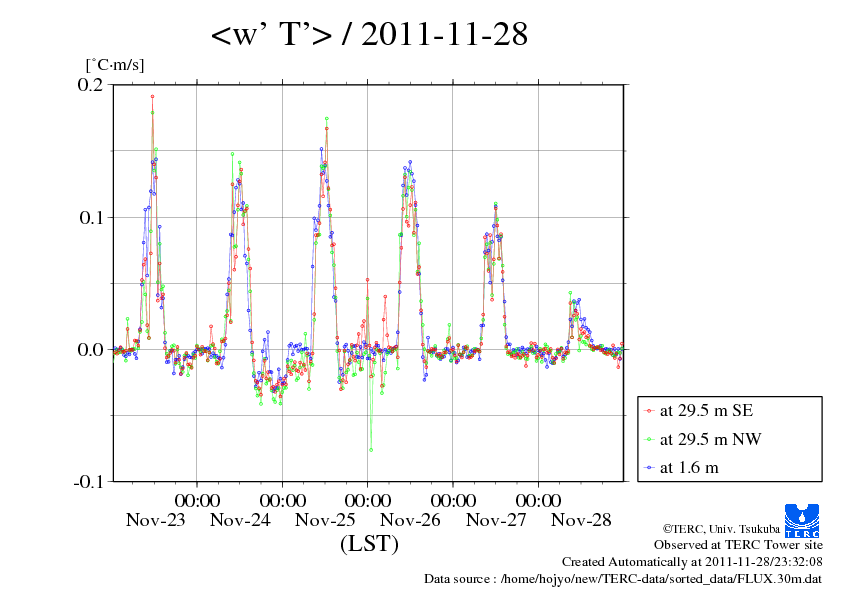Click the green legend marker for 29.5 m NW
The width and height of the screenshot is (842, 595).
point(649,440)
